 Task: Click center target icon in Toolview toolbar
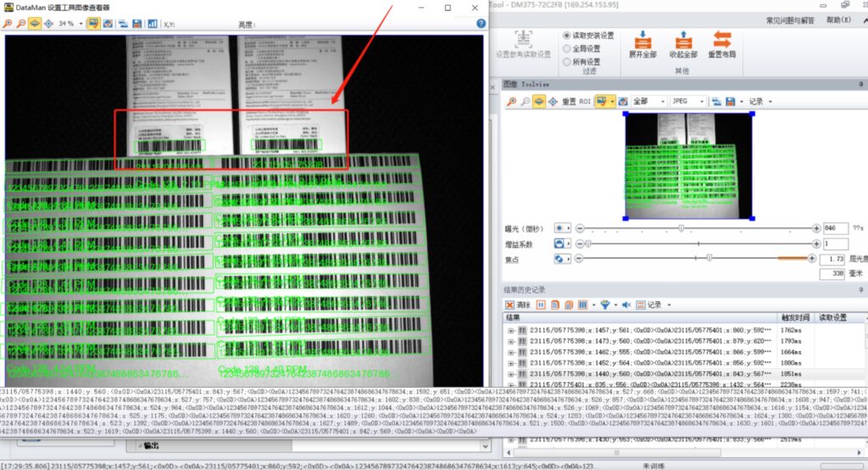coord(553,102)
